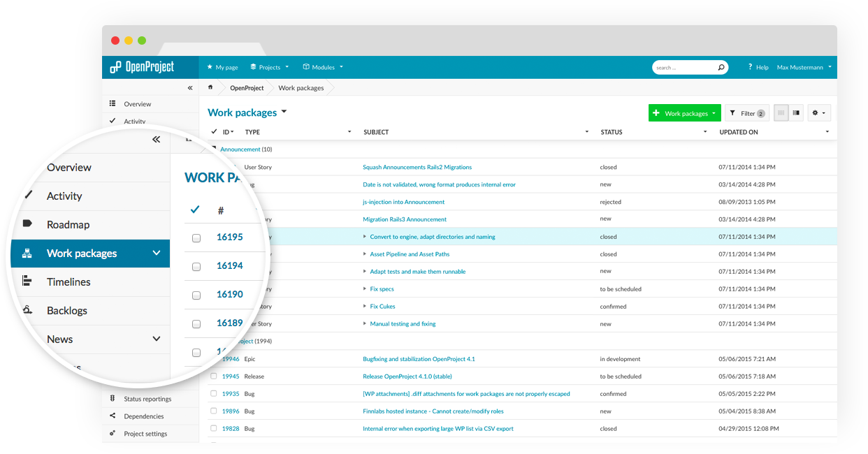Screen dimensions: 868x454
Task: Click the small Overview sidebar icon
Action: 113,103
